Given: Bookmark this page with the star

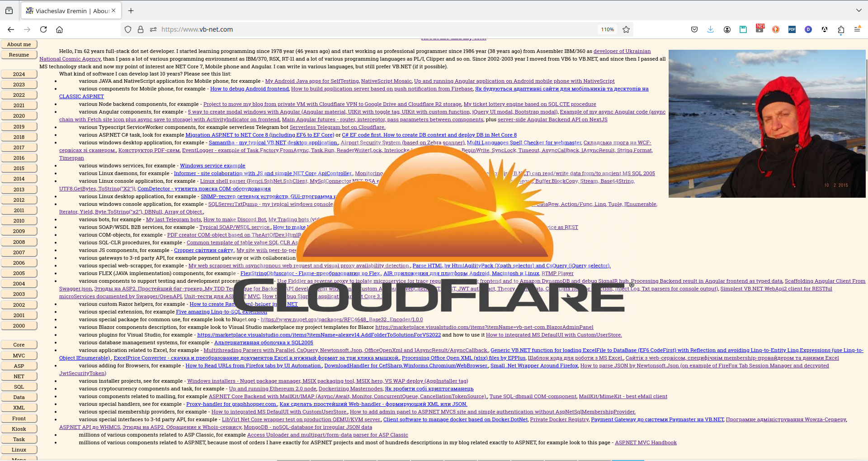Looking at the screenshot, I should (x=626, y=29).
